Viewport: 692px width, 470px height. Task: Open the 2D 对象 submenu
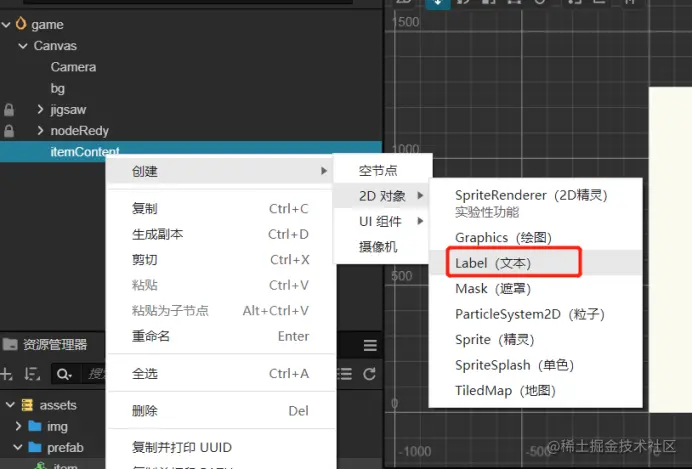382,196
